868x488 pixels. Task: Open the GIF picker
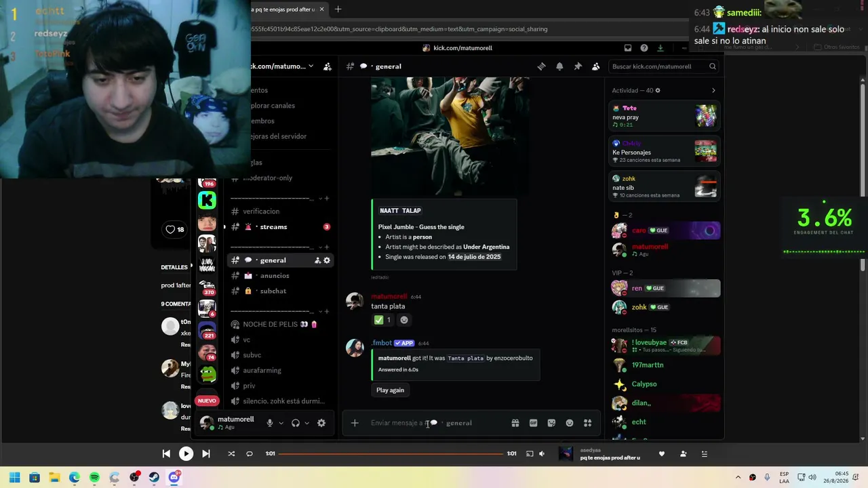pos(533,423)
